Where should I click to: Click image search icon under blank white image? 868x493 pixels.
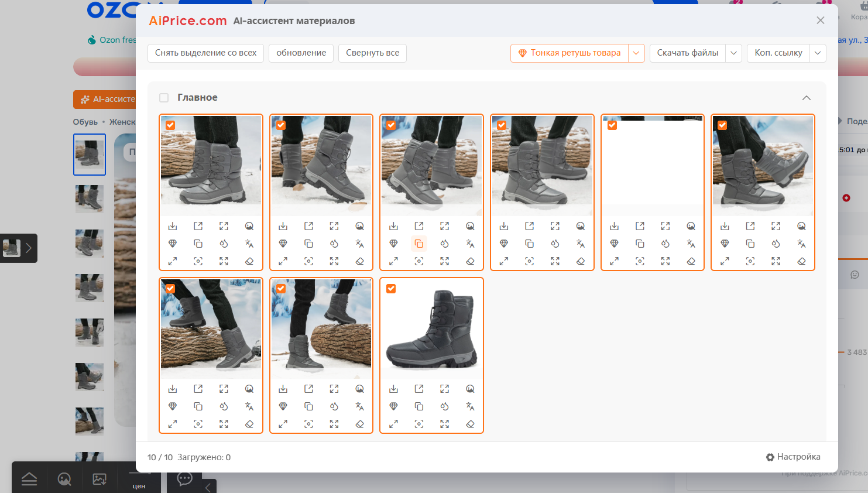point(691,226)
